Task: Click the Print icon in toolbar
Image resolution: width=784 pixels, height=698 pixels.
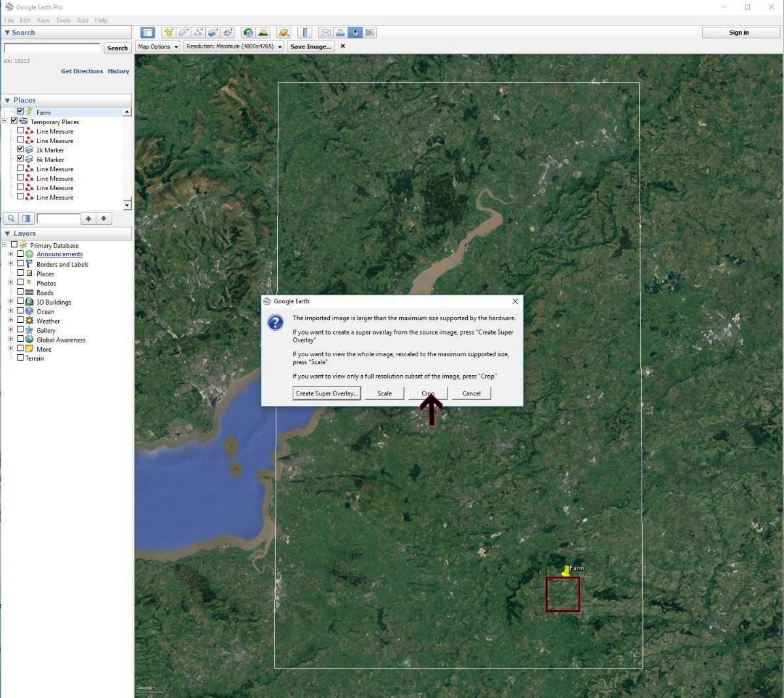Action: point(340,33)
